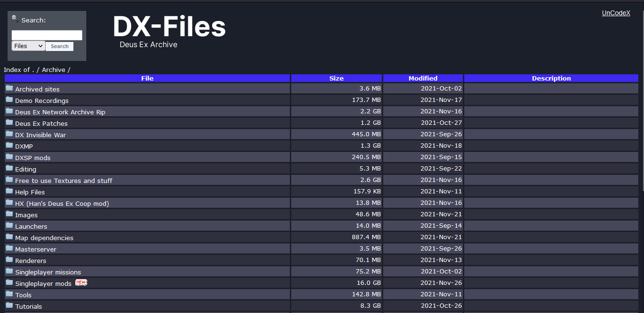Open Free to use Textures and stuff

tap(64, 181)
